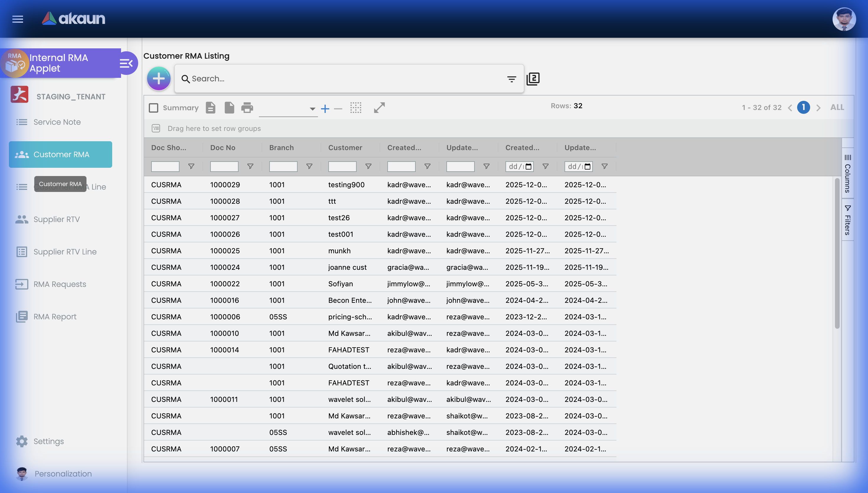This screenshot has width=868, height=493.
Task: Click the Excel export icon
Action: click(x=229, y=108)
